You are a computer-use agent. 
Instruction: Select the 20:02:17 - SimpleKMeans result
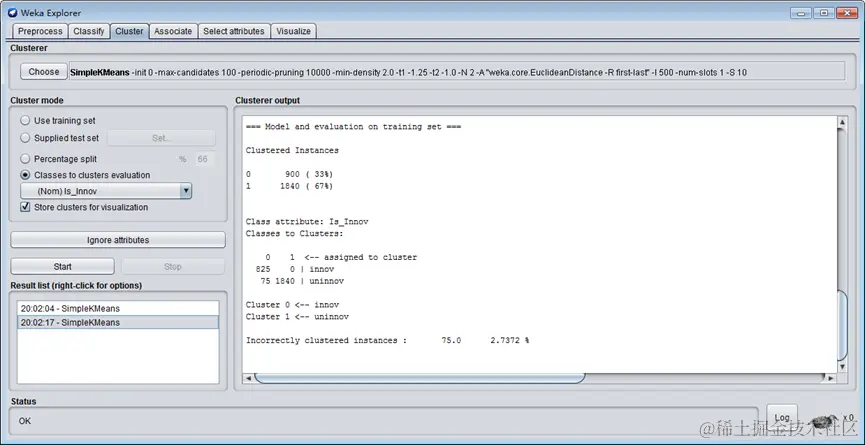[118, 322]
